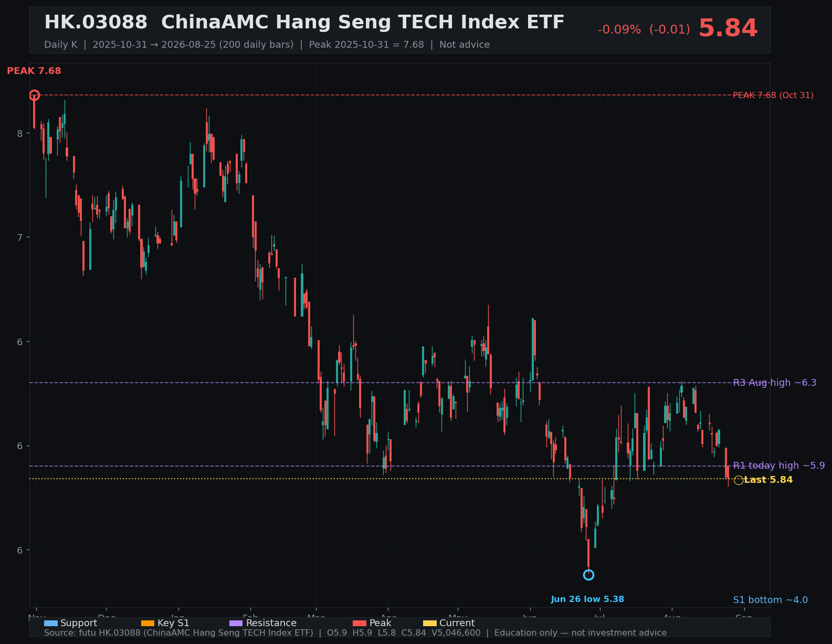Click the 'Key S1' legend label

click(x=173, y=623)
